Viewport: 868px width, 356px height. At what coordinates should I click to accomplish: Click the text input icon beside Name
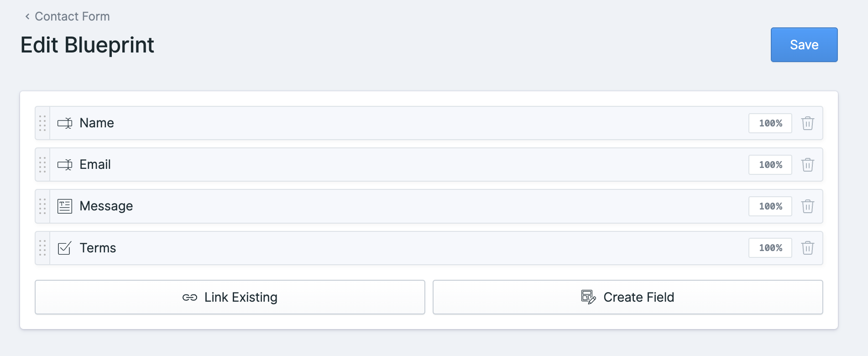click(x=64, y=123)
